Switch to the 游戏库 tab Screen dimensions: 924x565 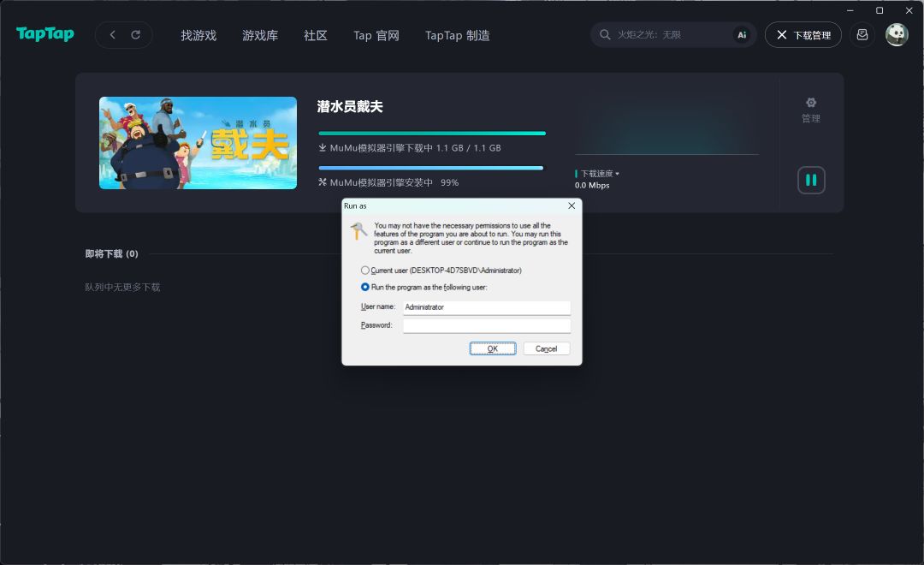(x=260, y=35)
